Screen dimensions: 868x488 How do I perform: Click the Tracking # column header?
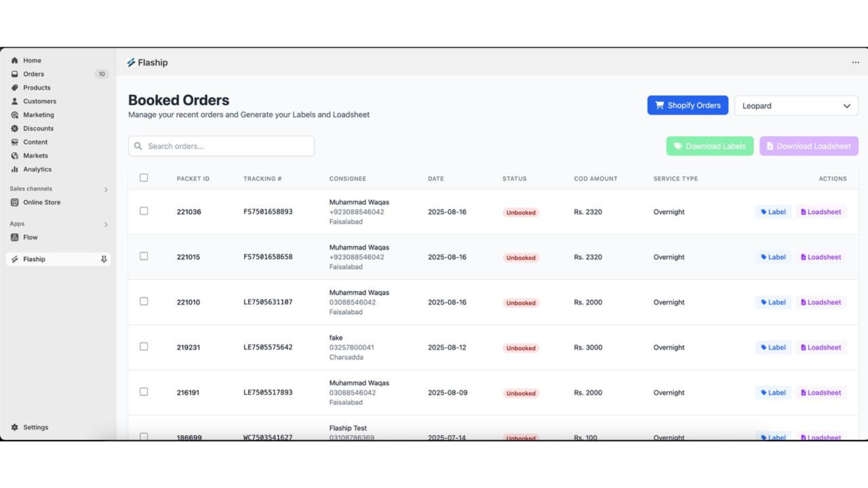(x=263, y=178)
